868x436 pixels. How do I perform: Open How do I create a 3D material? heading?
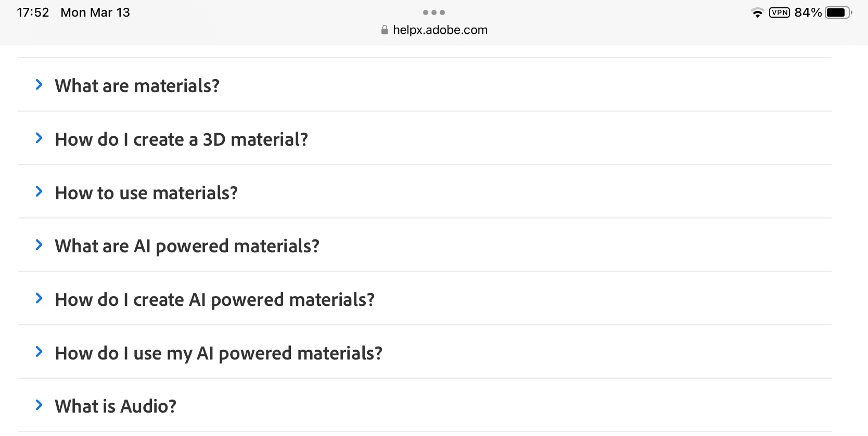click(x=182, y=139)
